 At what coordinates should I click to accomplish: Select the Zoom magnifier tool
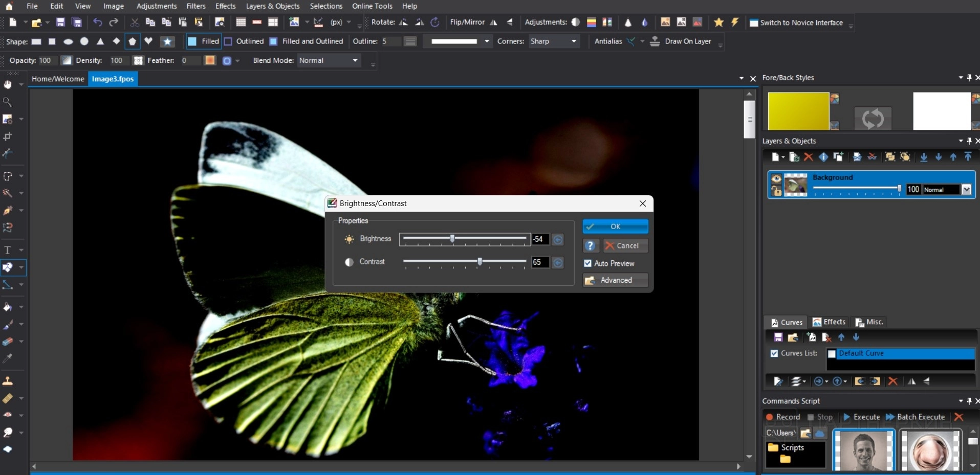point(8,102)
